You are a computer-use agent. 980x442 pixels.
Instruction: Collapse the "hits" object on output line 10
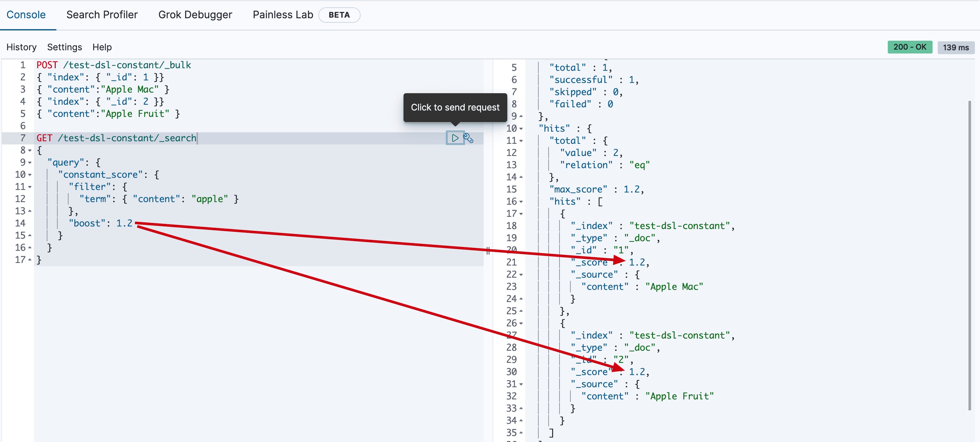pos(521,128)
